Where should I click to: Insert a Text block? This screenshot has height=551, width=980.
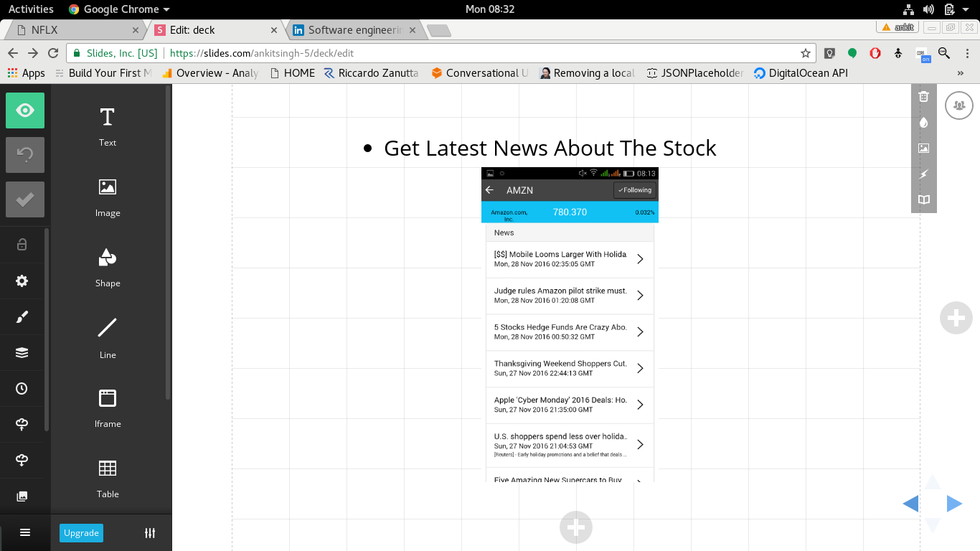[x=108, y=126]
